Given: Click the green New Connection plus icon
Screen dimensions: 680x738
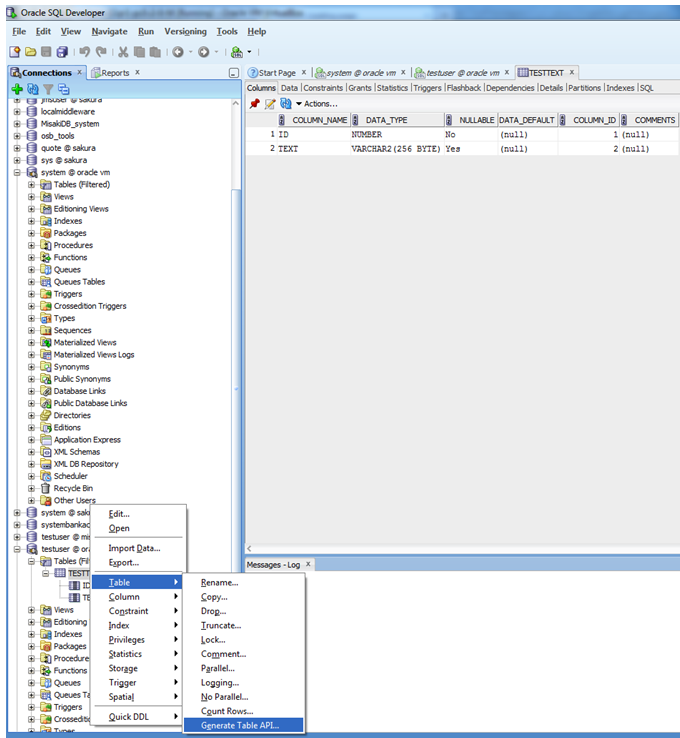Looking at the screenshot, I should tap(17, 89).
